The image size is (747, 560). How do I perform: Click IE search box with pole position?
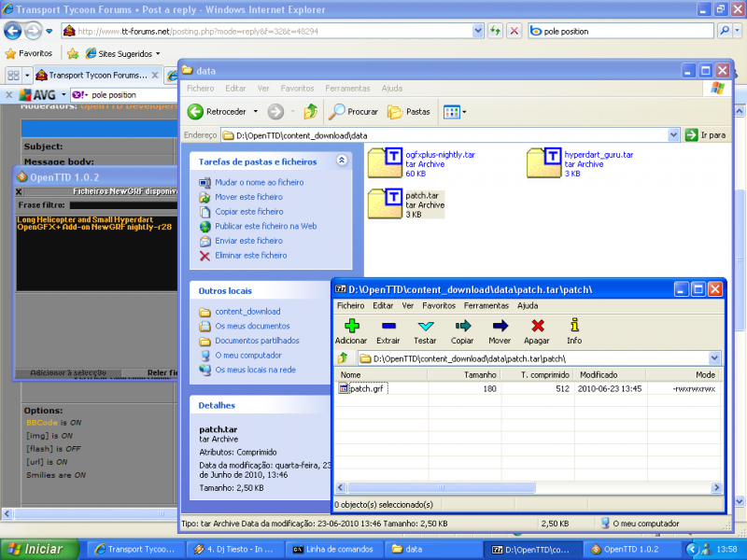click(621, 32)
